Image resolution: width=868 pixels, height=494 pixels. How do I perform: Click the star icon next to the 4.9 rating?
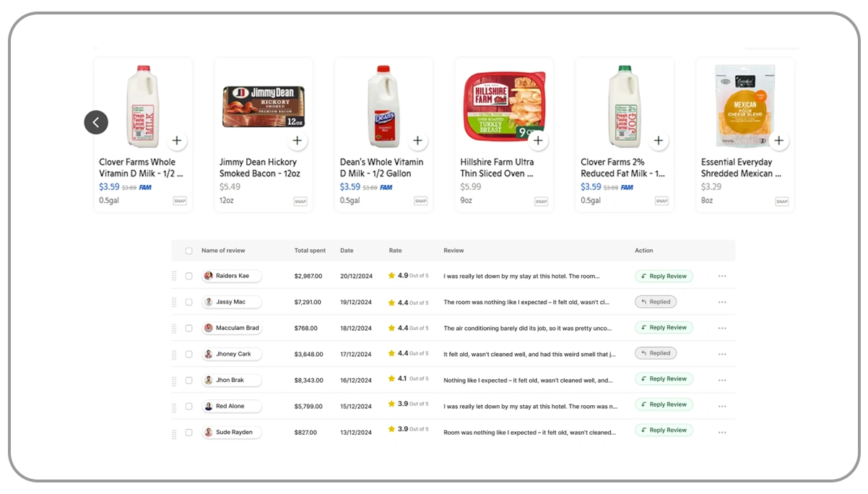click(x=391, y=276)
